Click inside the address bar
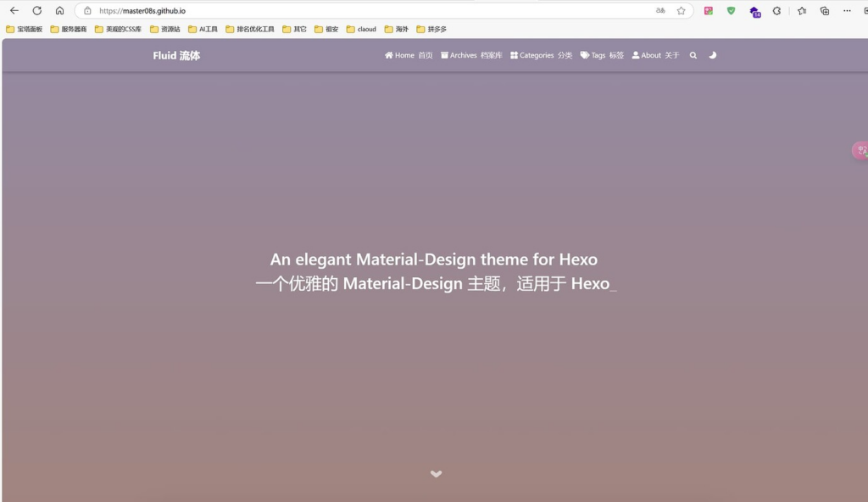868x502 pixels. pos(254,11)
